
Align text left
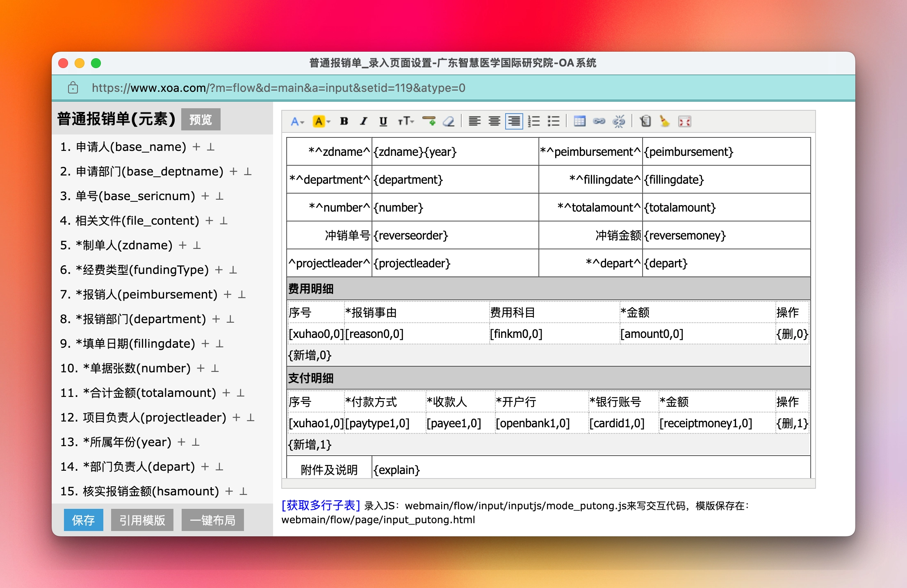(475, 121)
